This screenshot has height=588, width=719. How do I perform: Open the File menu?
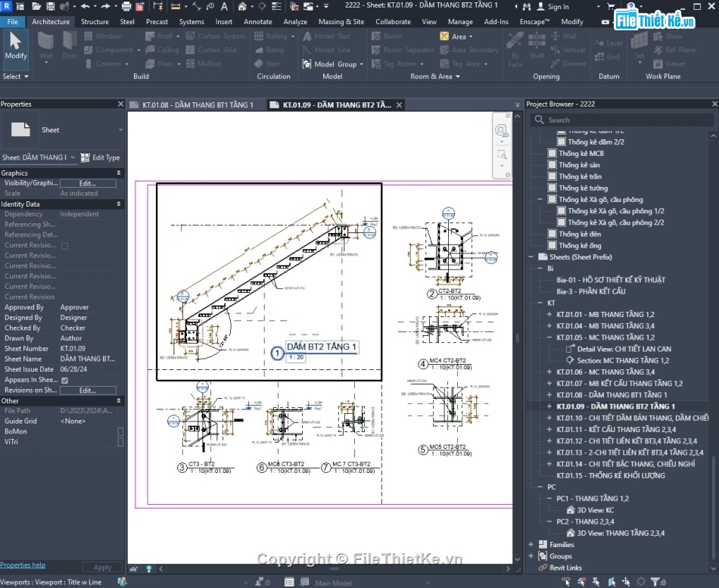pyautogui.click(x=13, y=21)
